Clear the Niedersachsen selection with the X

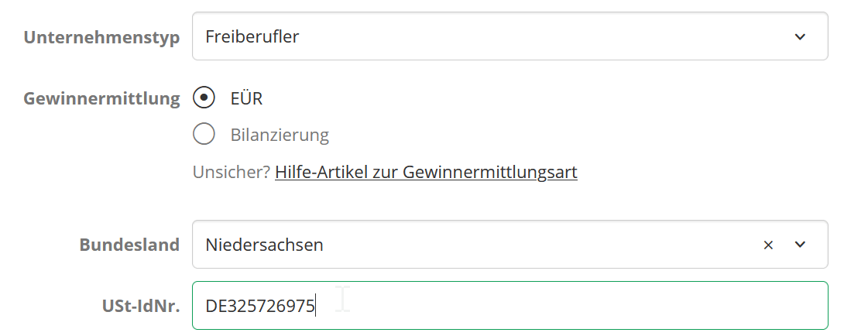coord(768,245)
